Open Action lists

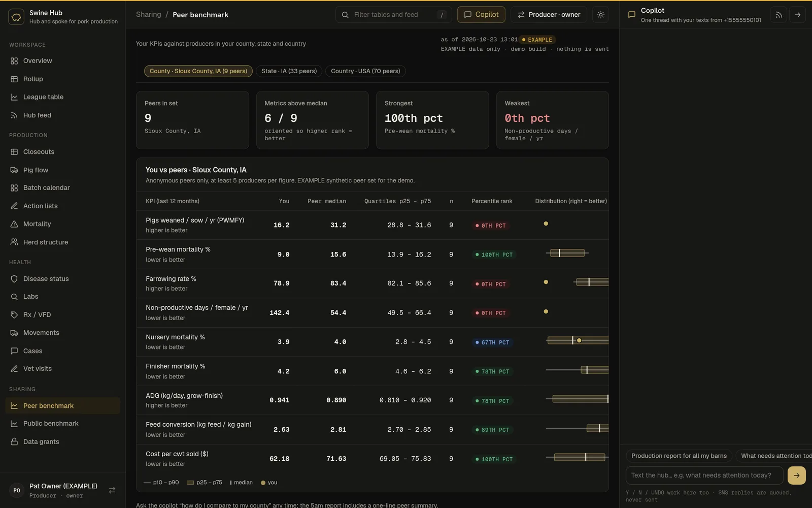[63, 206]
